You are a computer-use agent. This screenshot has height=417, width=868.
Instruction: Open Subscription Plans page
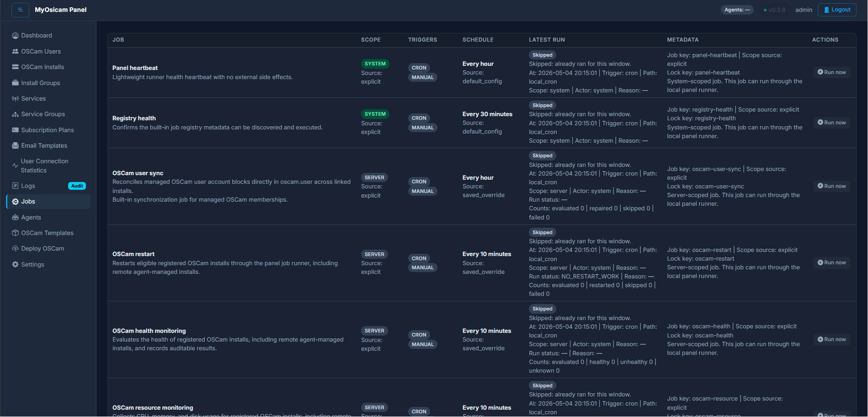[x=48, y=130]
